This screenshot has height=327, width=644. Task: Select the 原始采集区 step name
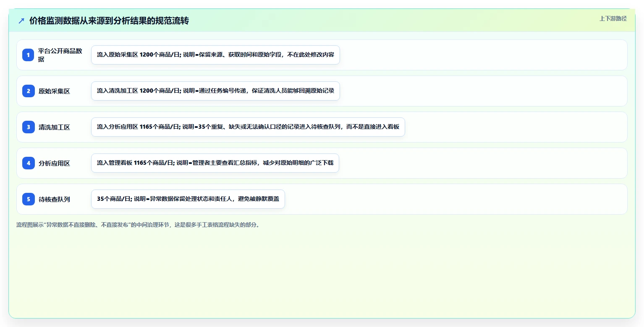(54, 91)
